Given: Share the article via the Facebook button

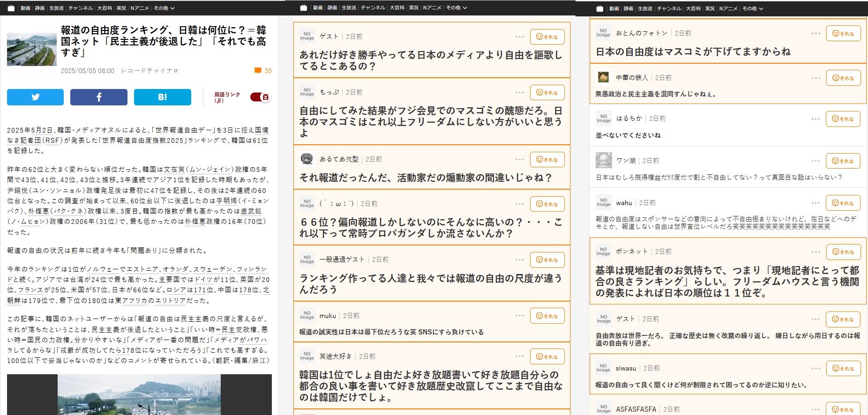Looking at the screenshot, I should coord(99,97).
